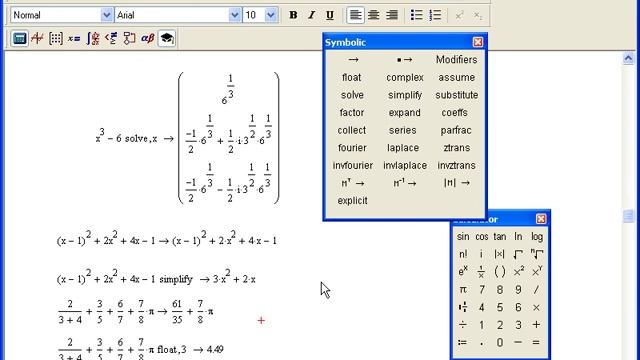The image size is (640, 360).
Task: Insert matrix transpose symbolic operator
Action: point(353,183)
